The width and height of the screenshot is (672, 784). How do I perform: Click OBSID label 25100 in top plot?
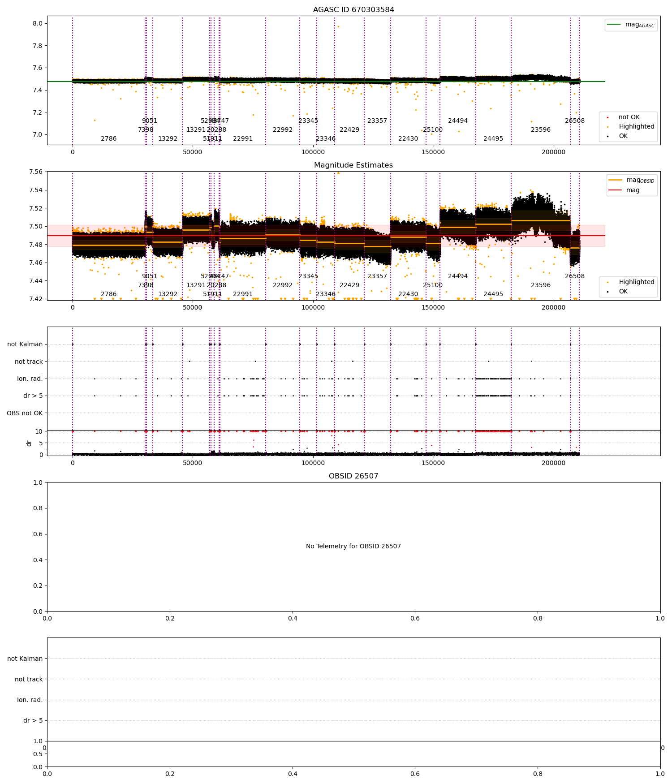pyautogui.click(x=433, y=130)
